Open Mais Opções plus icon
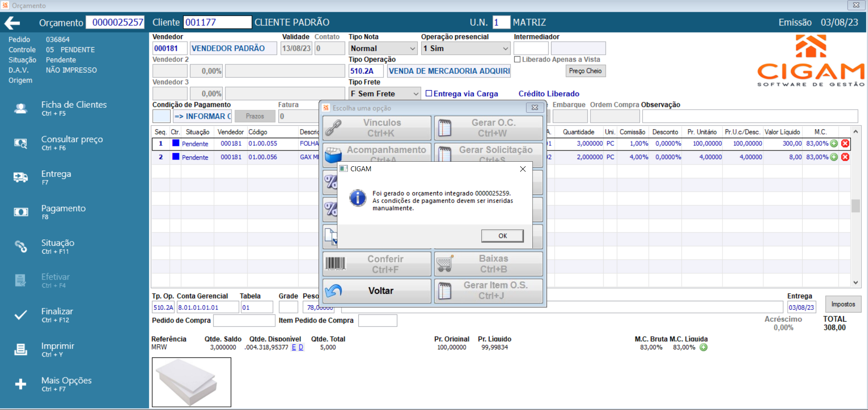 click(21, 384)
